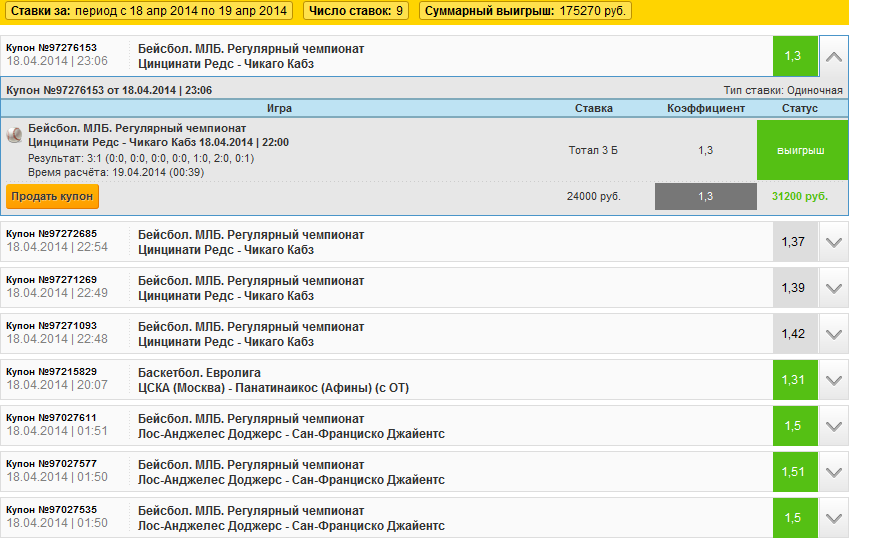The width and height of the screenshot is (869, 538).
Task: Click Цинцинати Редс match in coupon №97271093
Action: pyautogui.click(x=226, y=342)
